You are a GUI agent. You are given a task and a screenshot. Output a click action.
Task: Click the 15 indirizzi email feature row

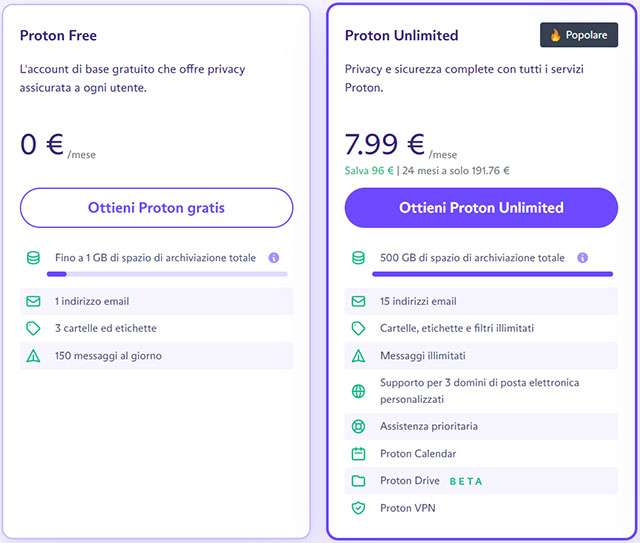point(480,301)
